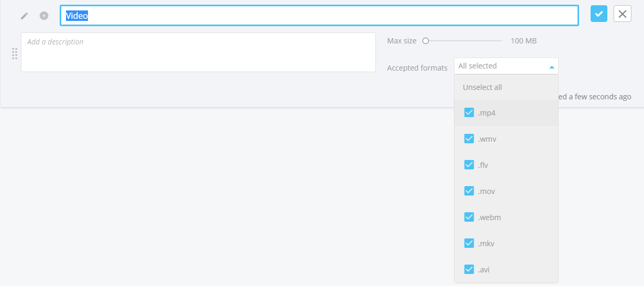This screenshot has height=286, width=644.
Task: Click the All selected combo box
Action: click(x=500, y=66)
